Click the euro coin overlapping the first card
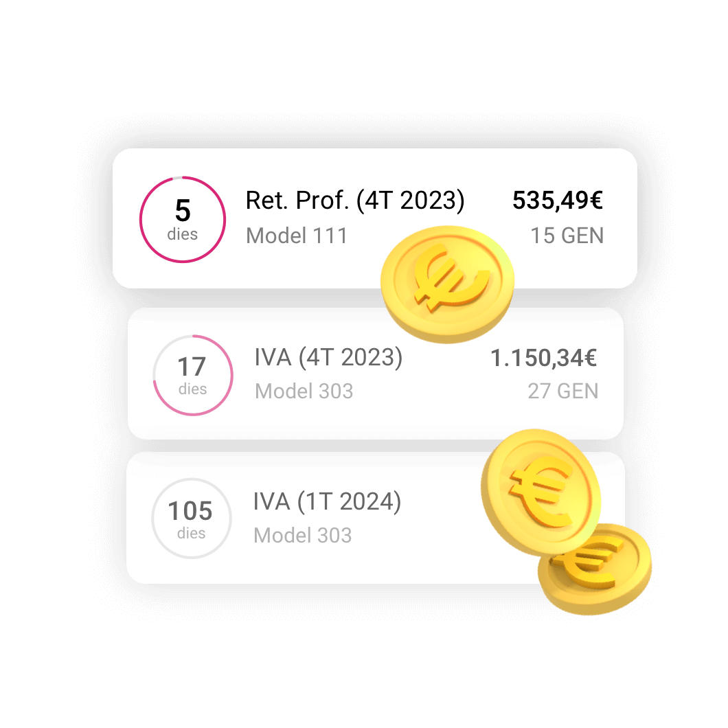This screenshot has width=728, height=728. point(447,284)
